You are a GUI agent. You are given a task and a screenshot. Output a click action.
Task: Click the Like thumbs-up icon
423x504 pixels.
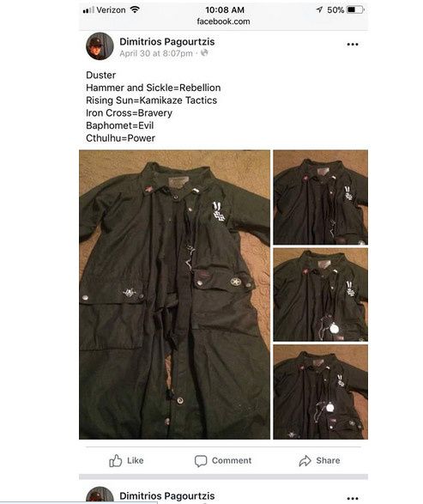116,460
